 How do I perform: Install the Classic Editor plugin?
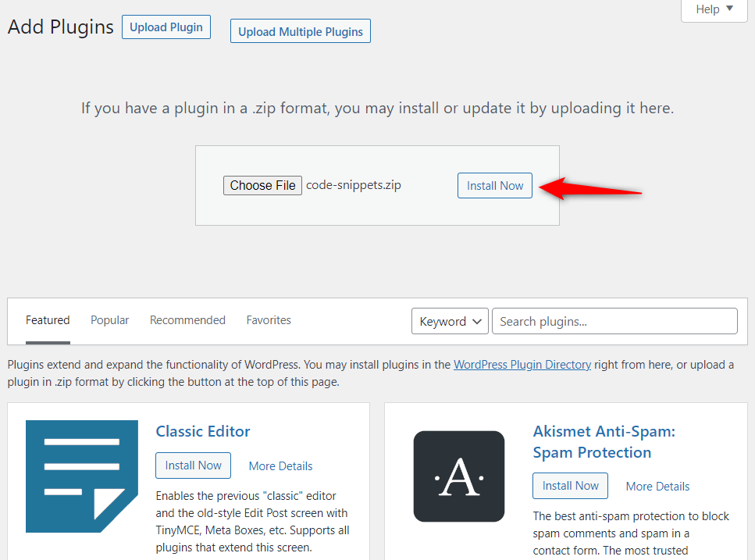tap(194, 465)
